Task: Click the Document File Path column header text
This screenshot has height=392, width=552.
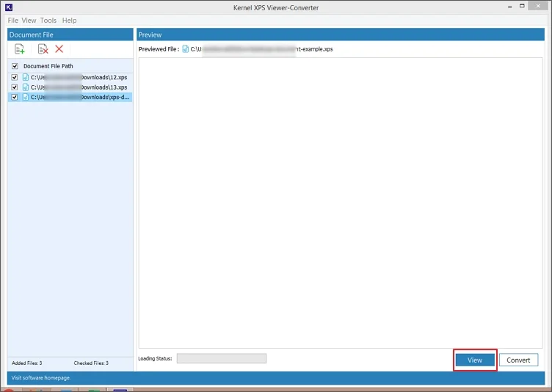Action: pos(48,66)
